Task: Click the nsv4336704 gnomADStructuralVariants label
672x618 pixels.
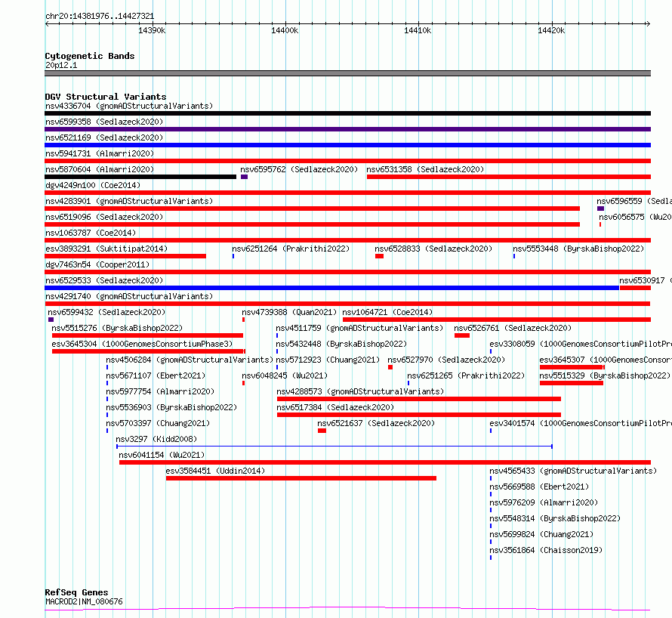Action: pyautogui.click(x=129, y=106)
